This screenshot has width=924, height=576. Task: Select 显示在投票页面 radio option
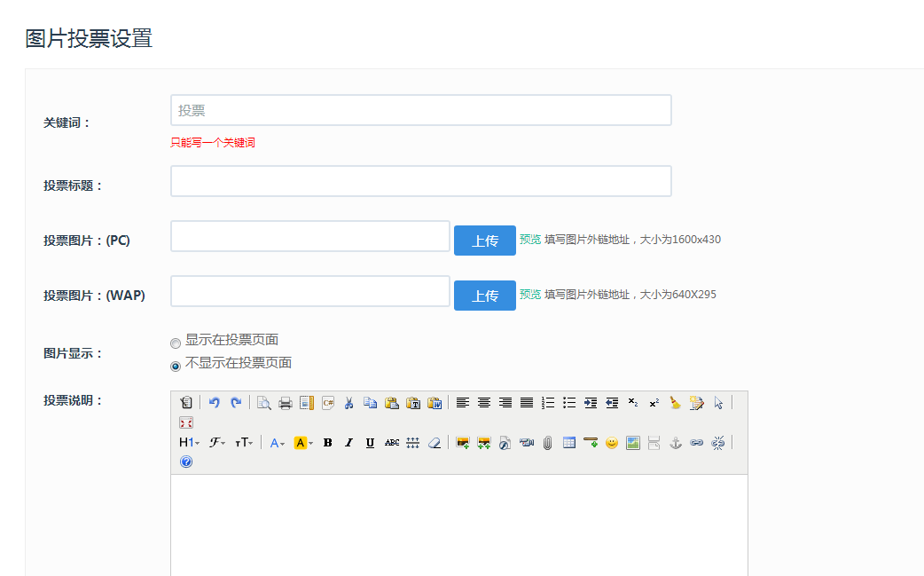176,343
